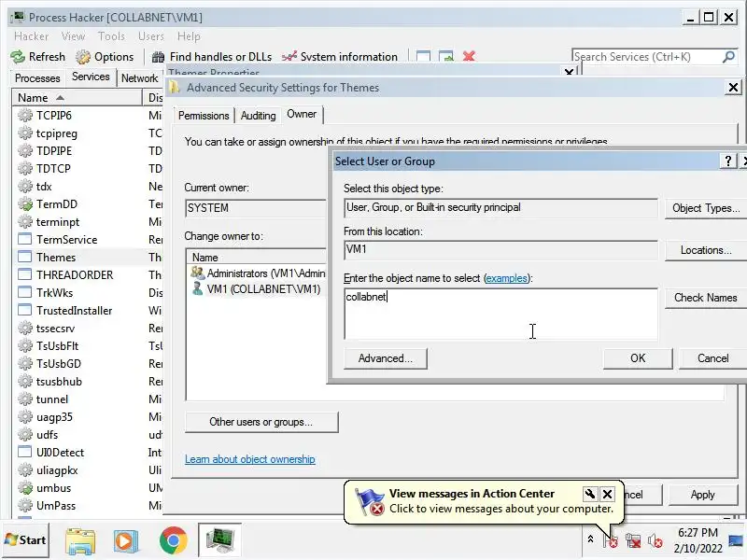
Task: Click the Administrators group icon
Action: coord(197,273)
